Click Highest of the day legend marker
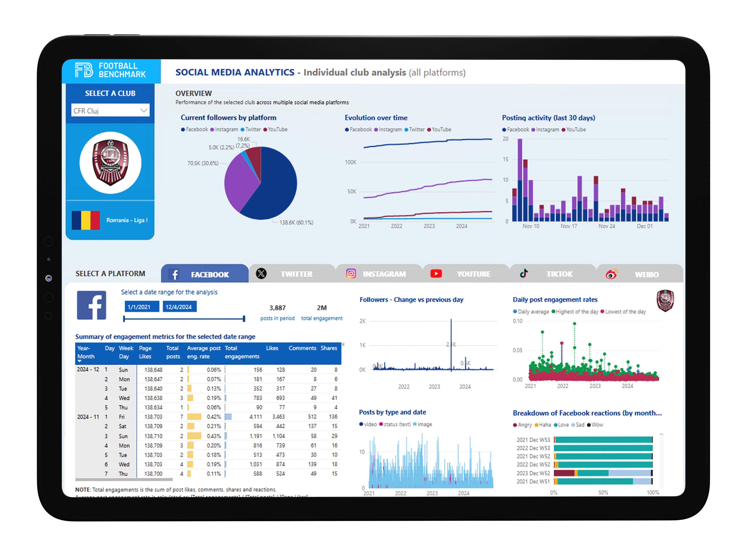 [x=553, y=312]
